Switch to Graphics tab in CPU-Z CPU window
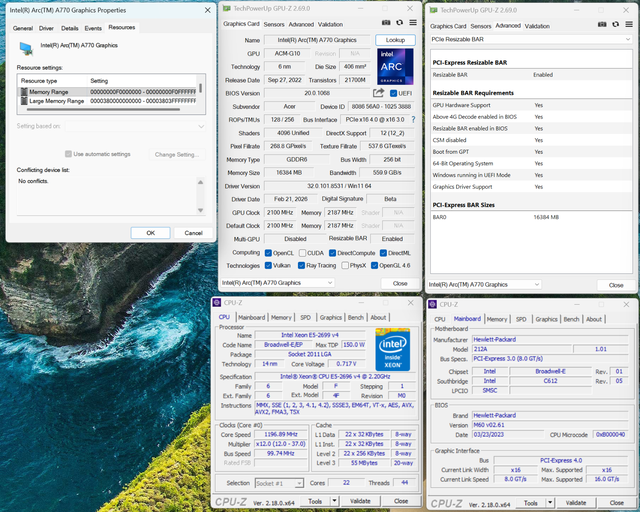Screen dimensions: 640x512 pyautogui.click(x=331, y=317)
